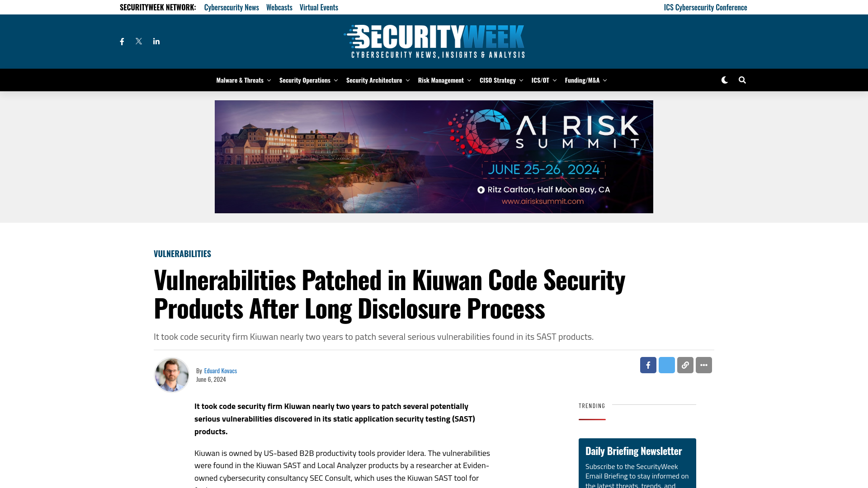Click the SecurityWeek Facebook icon
868x488 pixels.
click(122, 41)
